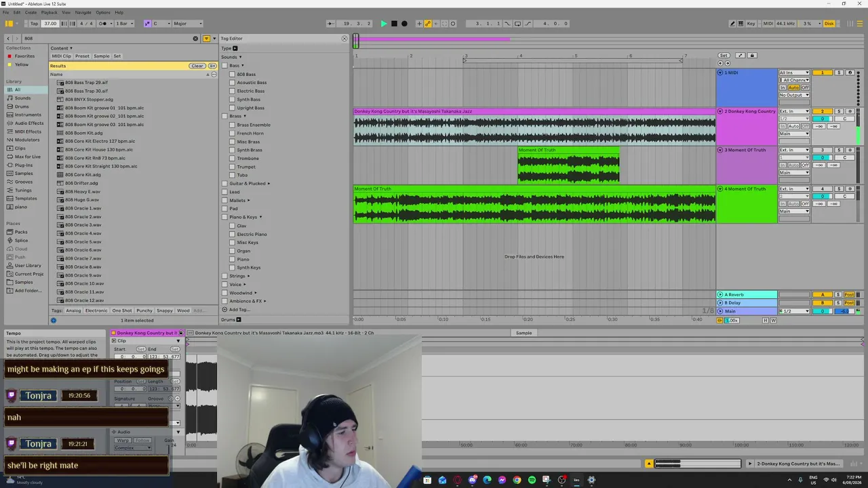The width and height of the screenshot is (868, 488).
Task: Toggle Draw Mode pencil icon
Action: 732,24
